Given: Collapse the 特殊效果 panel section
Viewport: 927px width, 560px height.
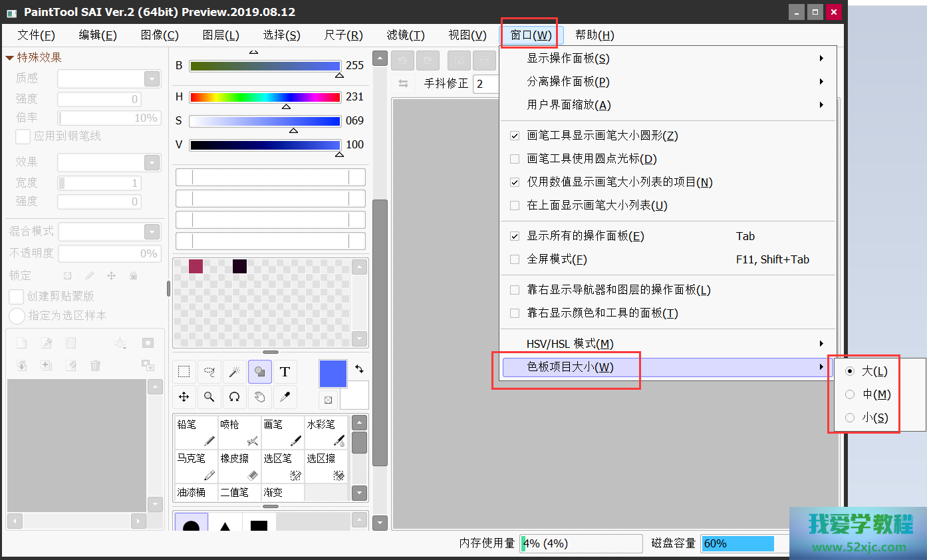Looking at the screenshot, I should click(x=10, y=58).
